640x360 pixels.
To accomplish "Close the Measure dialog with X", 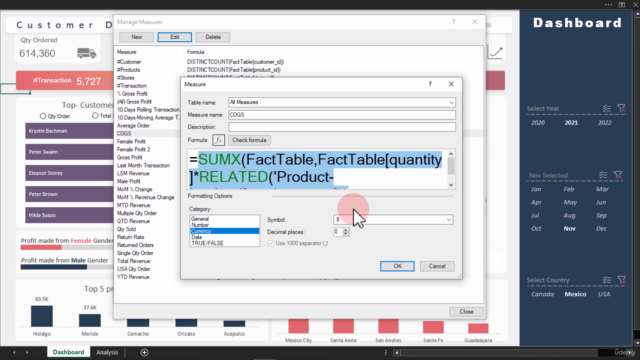I will point(451,84).
